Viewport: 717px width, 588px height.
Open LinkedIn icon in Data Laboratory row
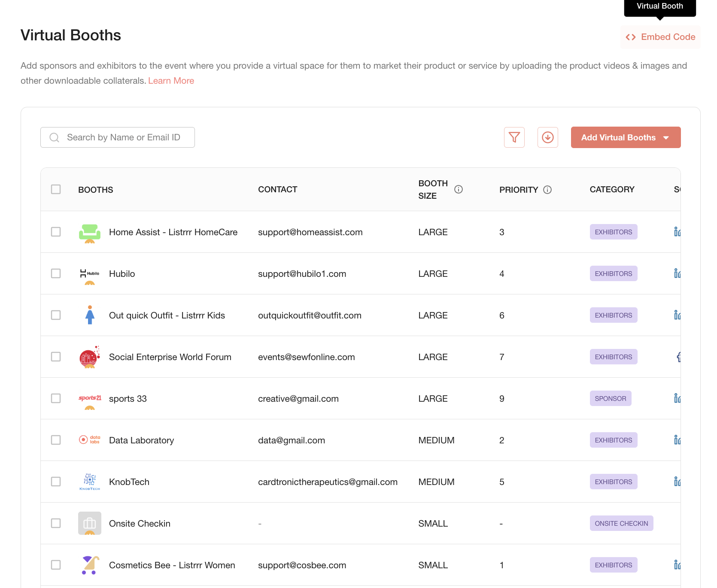tap(678, 440)
